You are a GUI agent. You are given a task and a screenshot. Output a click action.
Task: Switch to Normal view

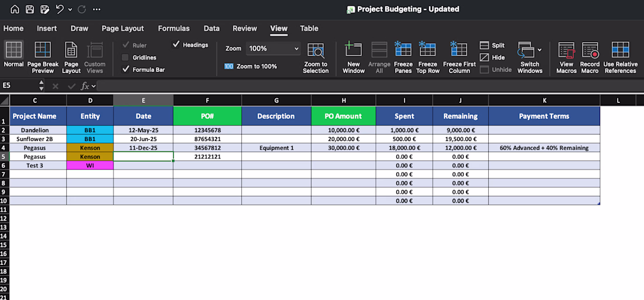(x=14, y=54)
